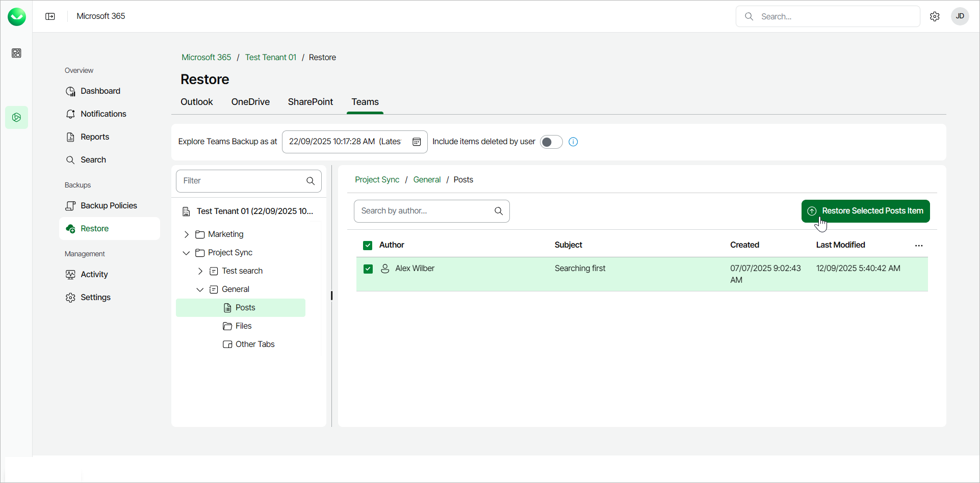
Task: Toggle Include items deleted by user switch
Action: pos(551,142)
